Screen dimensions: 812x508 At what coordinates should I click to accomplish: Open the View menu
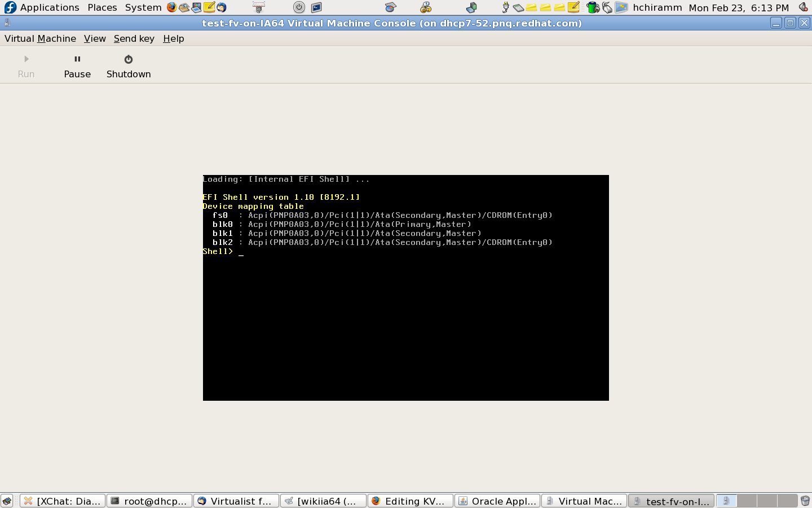[x=95, y=38]
